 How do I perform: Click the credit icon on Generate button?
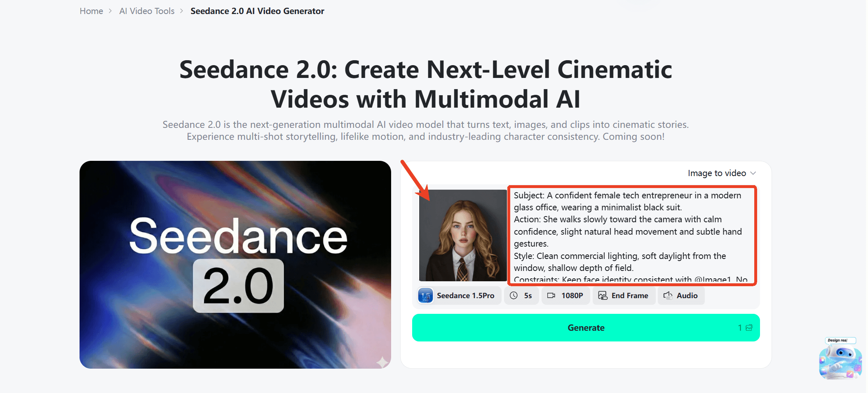point(749,328)
